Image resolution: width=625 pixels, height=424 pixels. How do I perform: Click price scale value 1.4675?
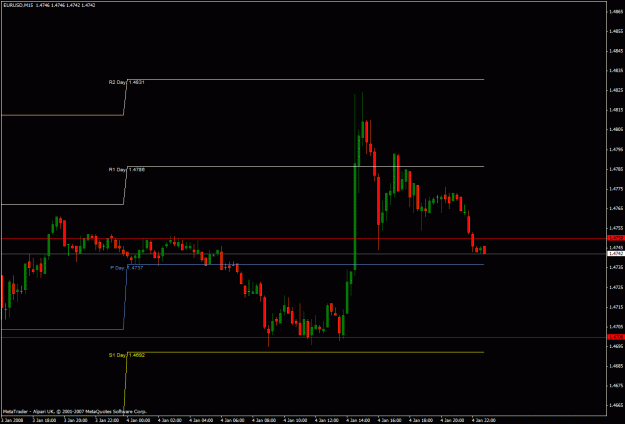coord(616,385)
